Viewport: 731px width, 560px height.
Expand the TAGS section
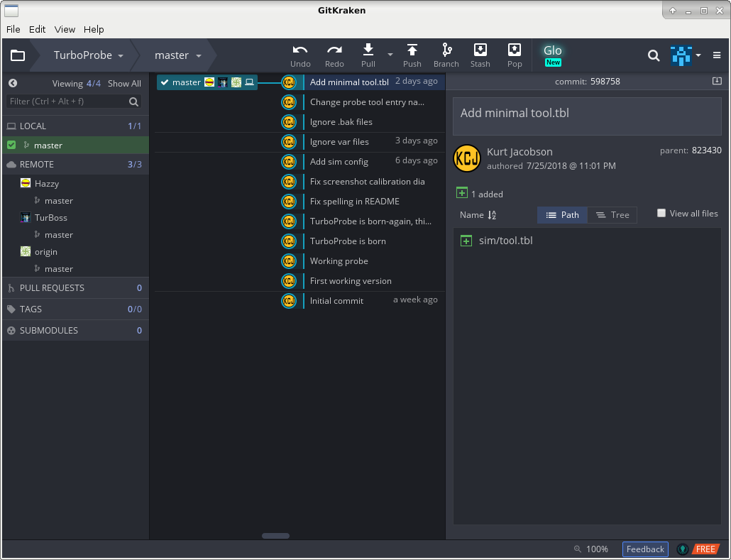tap(75, 309)
